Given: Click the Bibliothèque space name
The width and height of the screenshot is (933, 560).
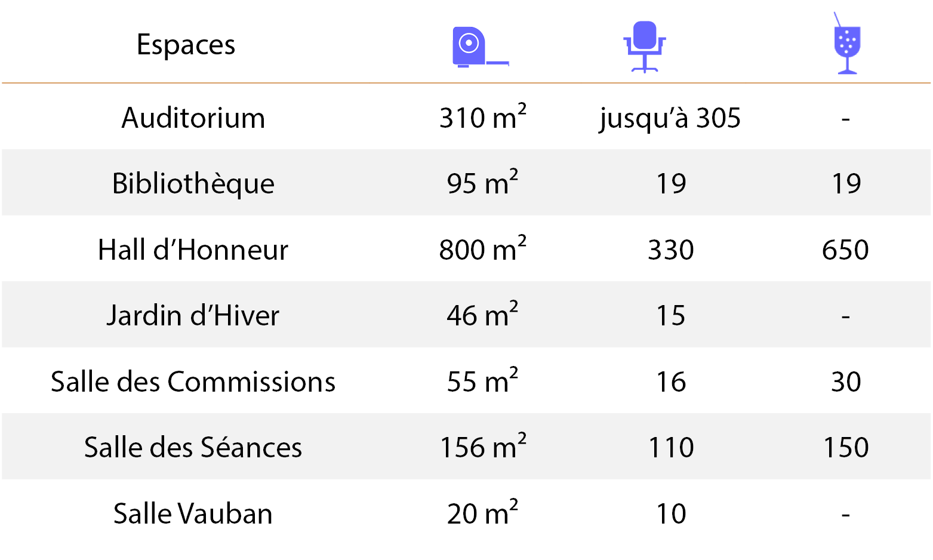Looking at the screenshot, I should (x=193, y=184).
